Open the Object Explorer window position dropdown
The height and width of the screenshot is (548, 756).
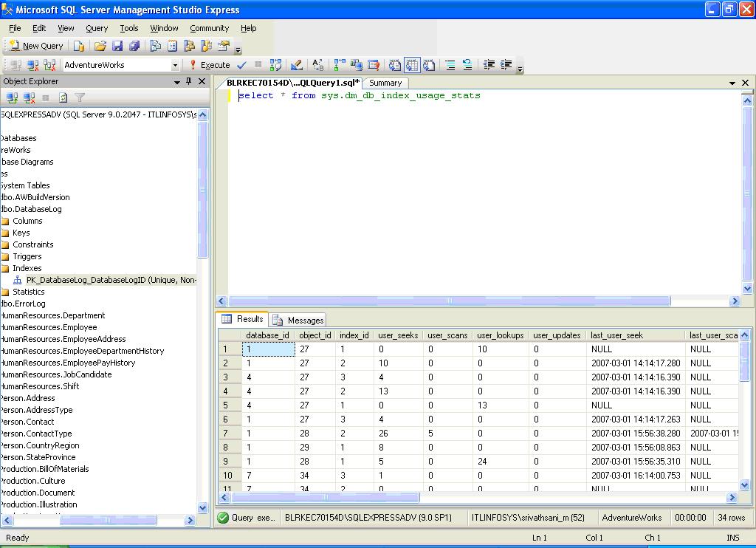click(176, 81)
